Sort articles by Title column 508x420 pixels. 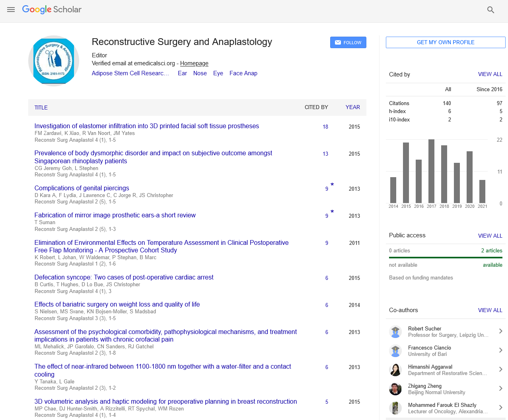[x=41, y=107]
